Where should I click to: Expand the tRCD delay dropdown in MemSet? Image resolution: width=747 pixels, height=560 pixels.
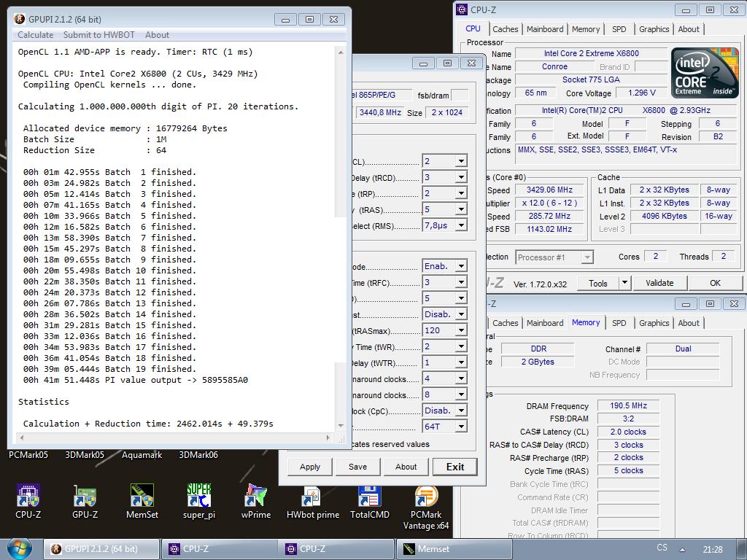click(461, 177)
